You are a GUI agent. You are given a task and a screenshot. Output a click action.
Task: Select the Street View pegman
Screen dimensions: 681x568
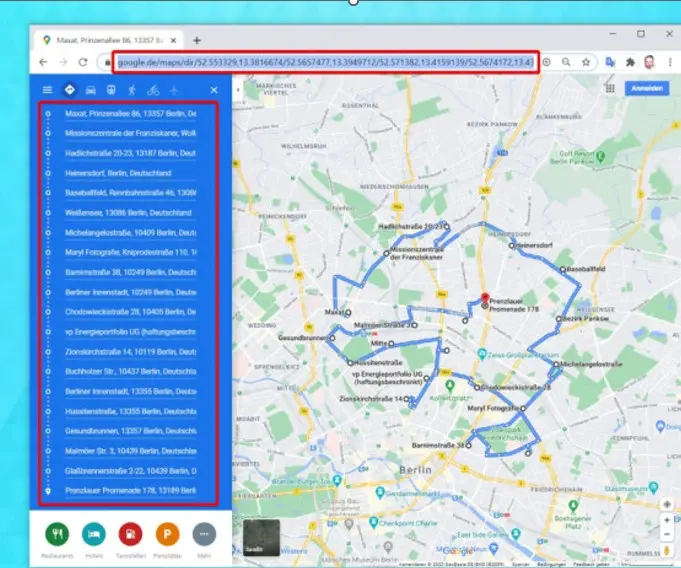coord(667,551)
